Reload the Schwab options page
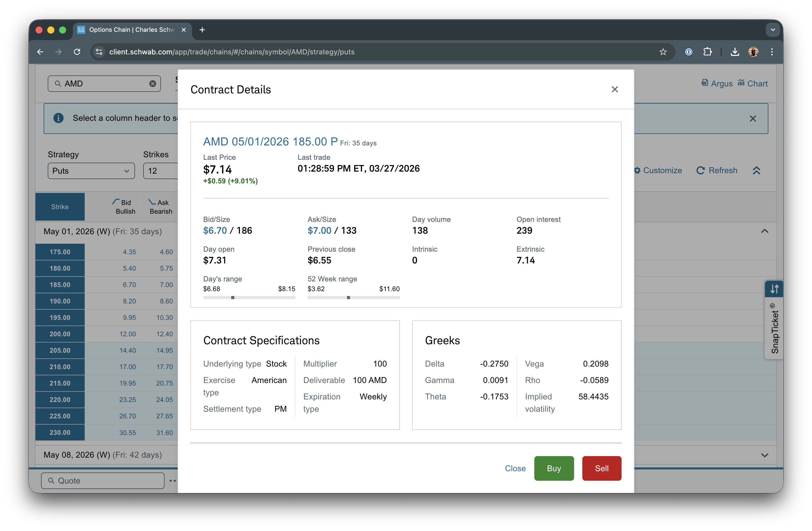 77,52
